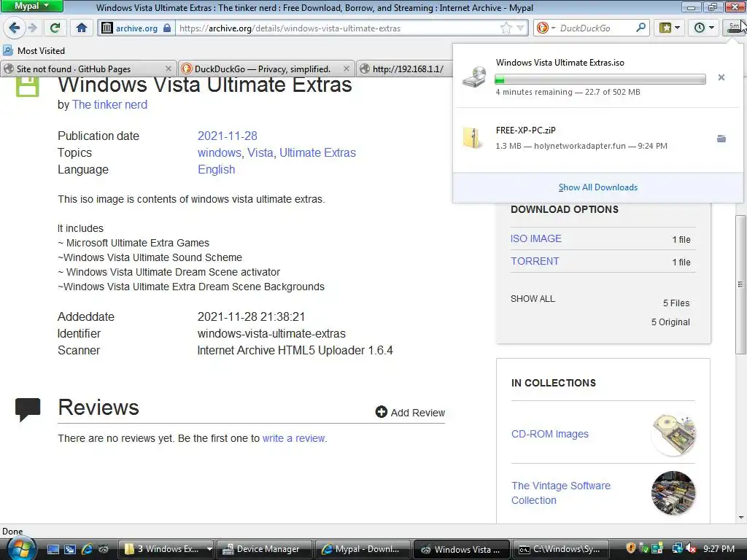The height and width of the screenshot is (560, 747).
Task: Click Show Desktop quick launch icon
Action: (x=53, y=549)
